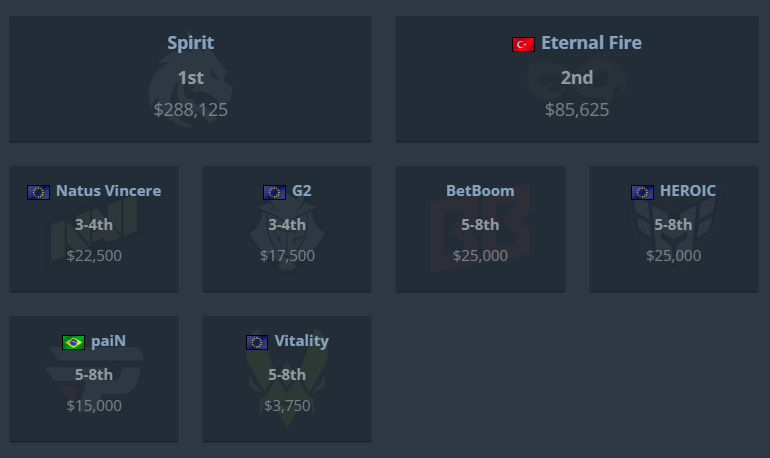Image resolution: width=770 pixels, height=458 pixels.
Task: Click Vitality's $3,750 prize amount
Action: (x=287, y=406)
